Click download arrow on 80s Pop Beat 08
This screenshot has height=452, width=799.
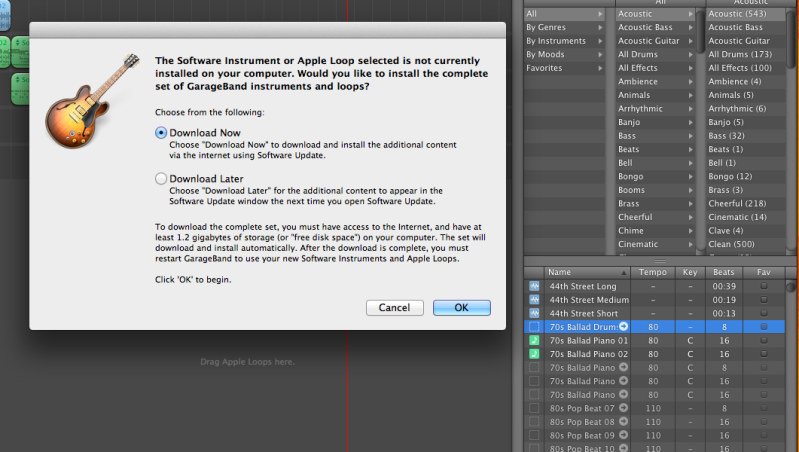coord(623,421)
